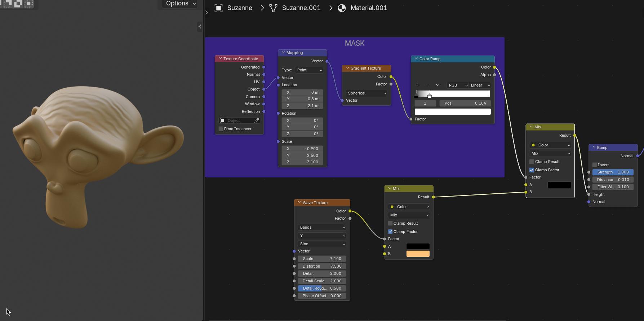Click the Gradient Texture Color output socket
The height and width of the screenshot is (321, 644).
coord(391,77)
